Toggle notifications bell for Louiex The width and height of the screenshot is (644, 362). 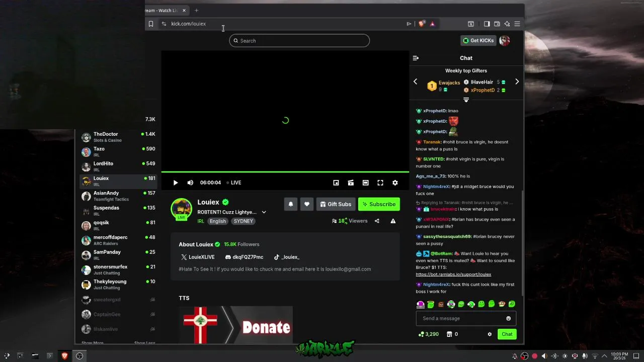click(291, 204)
